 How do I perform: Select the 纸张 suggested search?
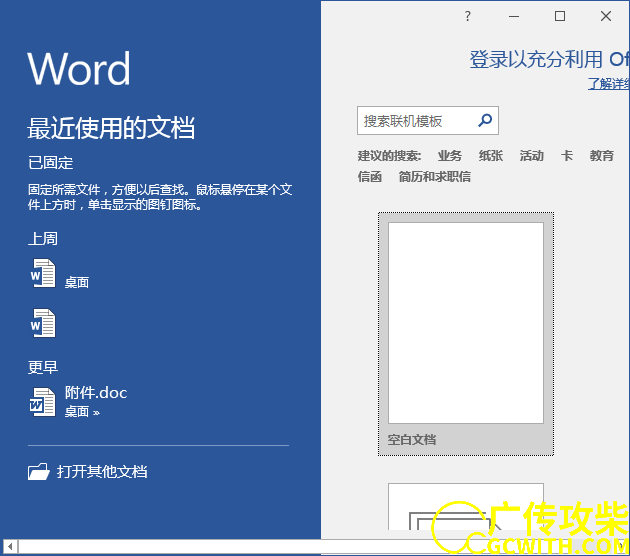pos(491,155)
